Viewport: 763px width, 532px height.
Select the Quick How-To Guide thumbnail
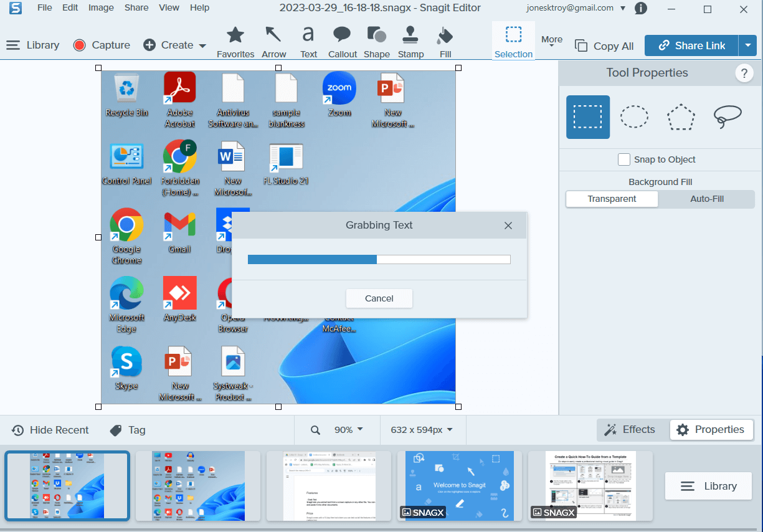590,486
